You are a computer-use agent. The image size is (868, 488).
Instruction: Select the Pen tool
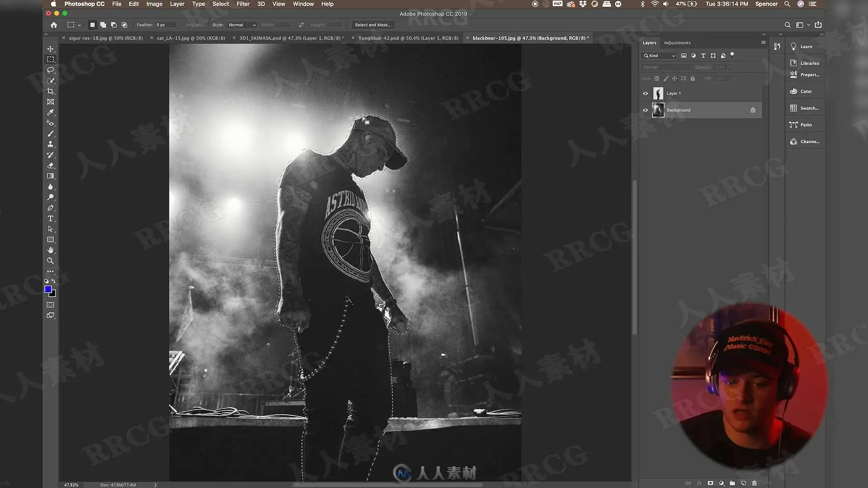[50, 208]
